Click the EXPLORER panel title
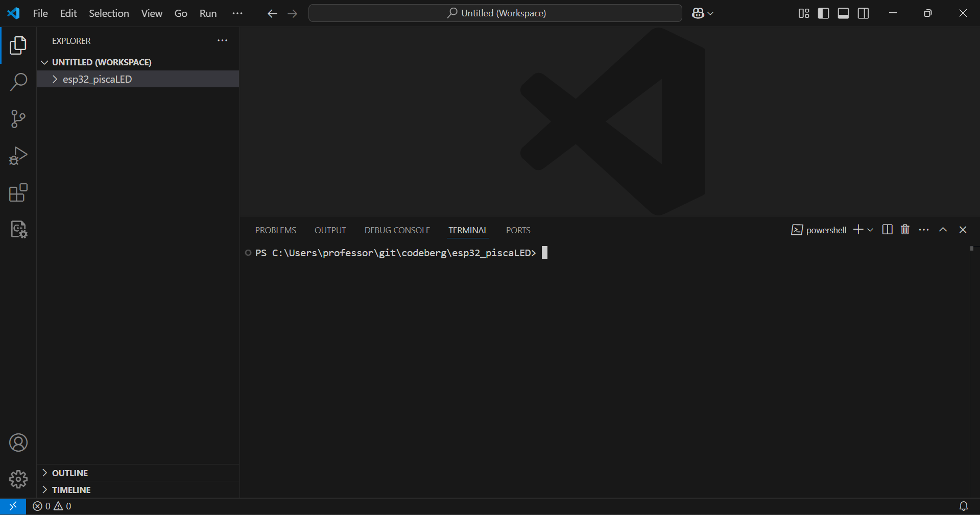Screen dimensions: 980x515 [x=71, y=41]
